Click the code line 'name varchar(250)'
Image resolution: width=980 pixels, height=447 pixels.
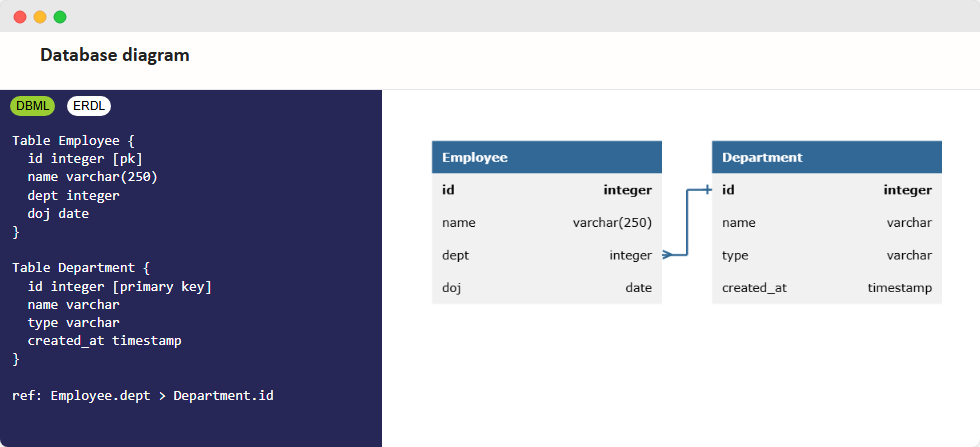(92, 177)
